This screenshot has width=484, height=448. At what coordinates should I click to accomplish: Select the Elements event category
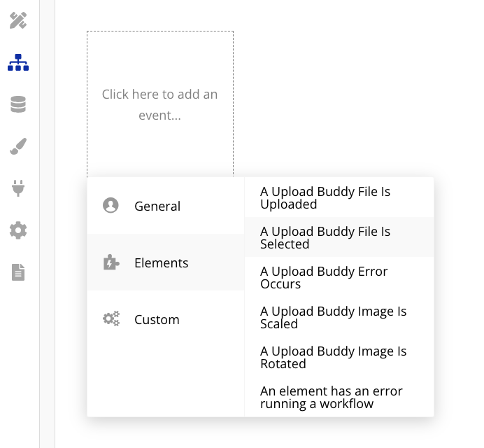coord(166,262)
